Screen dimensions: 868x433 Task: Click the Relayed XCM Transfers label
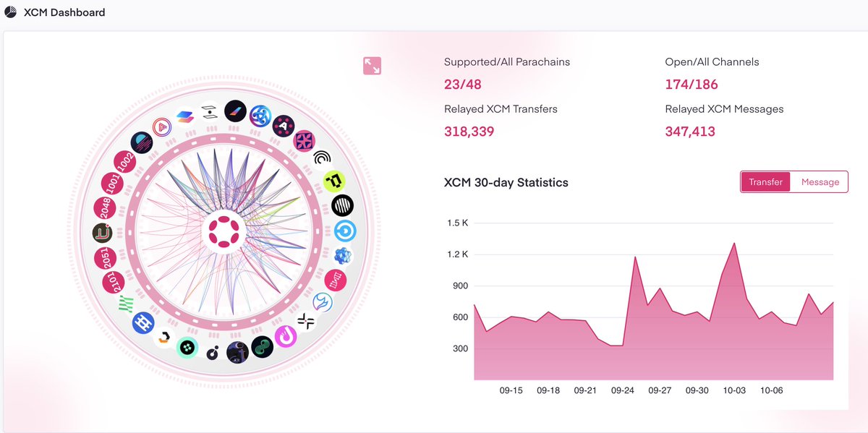pos(501,108)
